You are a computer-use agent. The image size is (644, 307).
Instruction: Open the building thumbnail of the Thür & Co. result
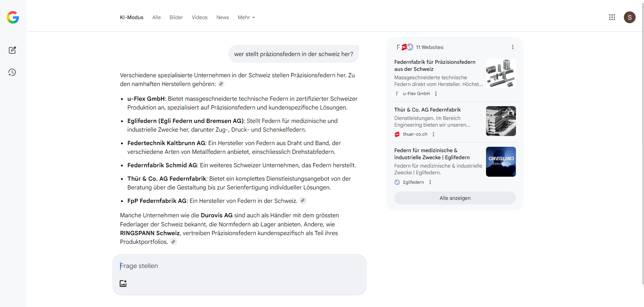coord(501,121)
